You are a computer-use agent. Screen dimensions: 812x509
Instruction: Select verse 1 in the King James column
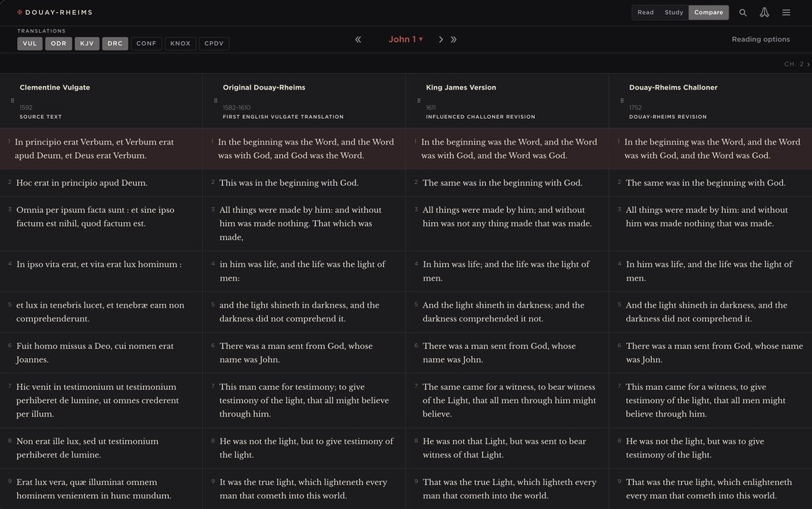507,148
